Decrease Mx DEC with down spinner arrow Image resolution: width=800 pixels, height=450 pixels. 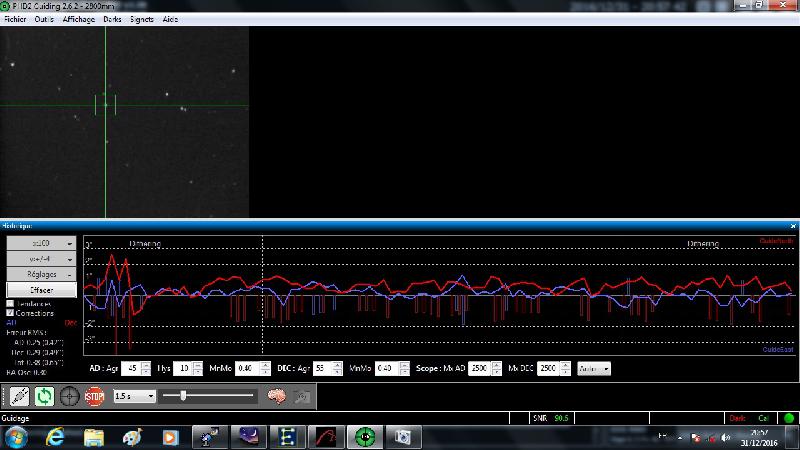coord(565,372)
